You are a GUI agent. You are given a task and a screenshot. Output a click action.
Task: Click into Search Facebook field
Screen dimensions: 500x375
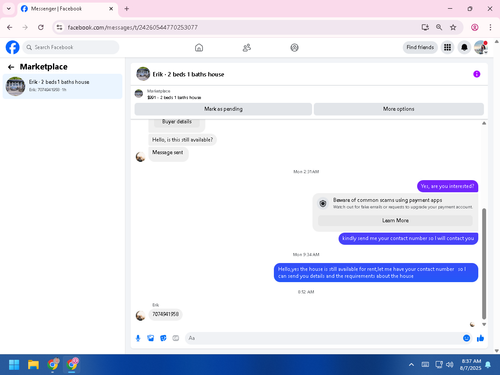click(x=71, y=47)
